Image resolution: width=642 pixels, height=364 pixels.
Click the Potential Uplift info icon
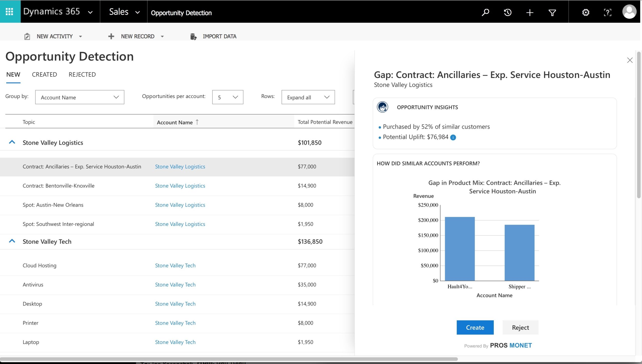coord(453,137)
